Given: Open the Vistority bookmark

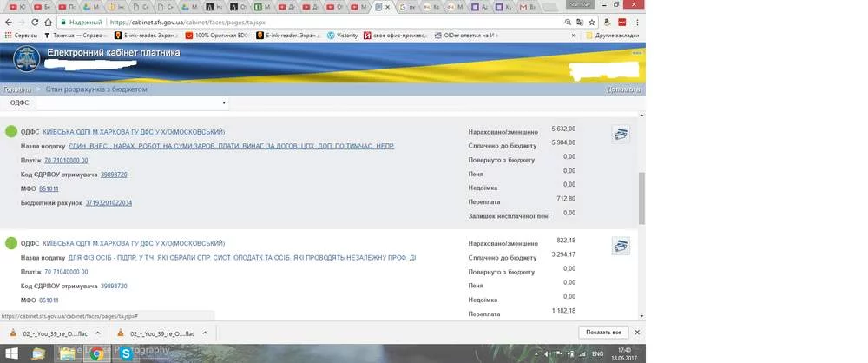Looking at the screenshot, I should pyautogui.click(x=343, y=35).
